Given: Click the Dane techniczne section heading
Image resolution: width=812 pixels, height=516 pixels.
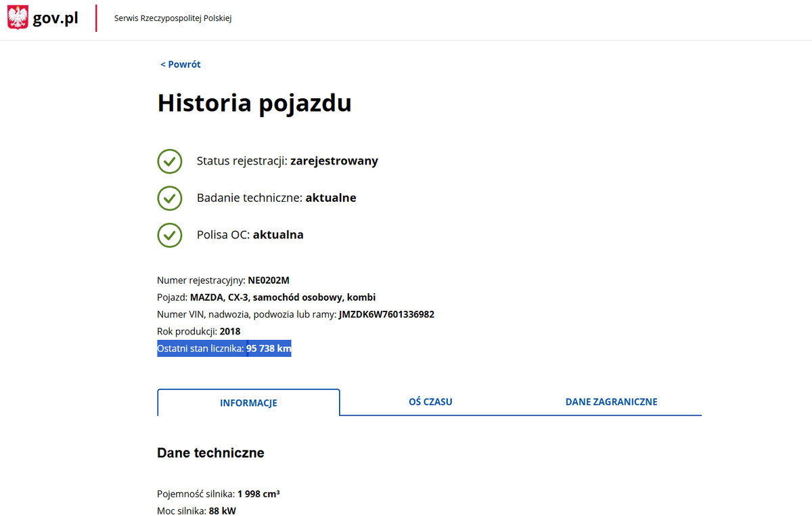Looking at the screenshot, I should (x=210, y=452).
